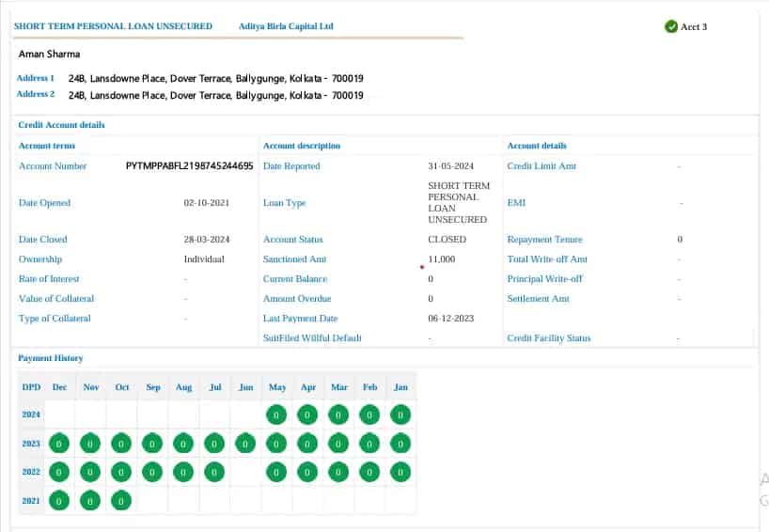Click the 2023 year row label

click(31, 443)
